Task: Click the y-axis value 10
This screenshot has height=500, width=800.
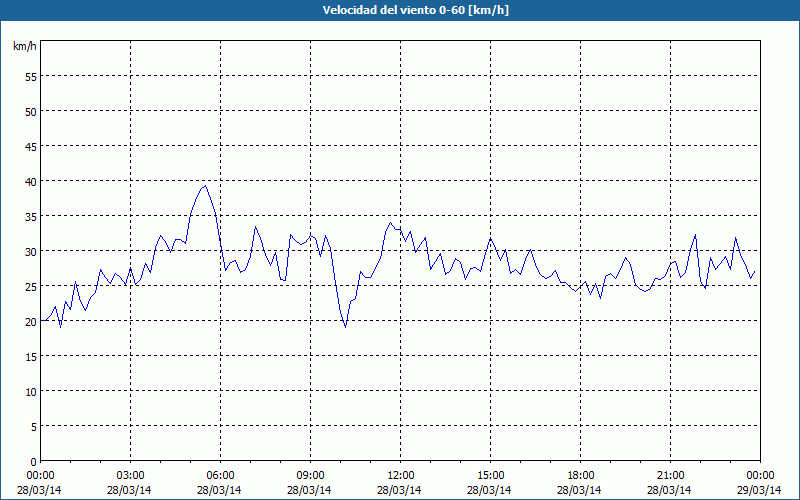Action: pyautogui.click(x=31, y=391)
